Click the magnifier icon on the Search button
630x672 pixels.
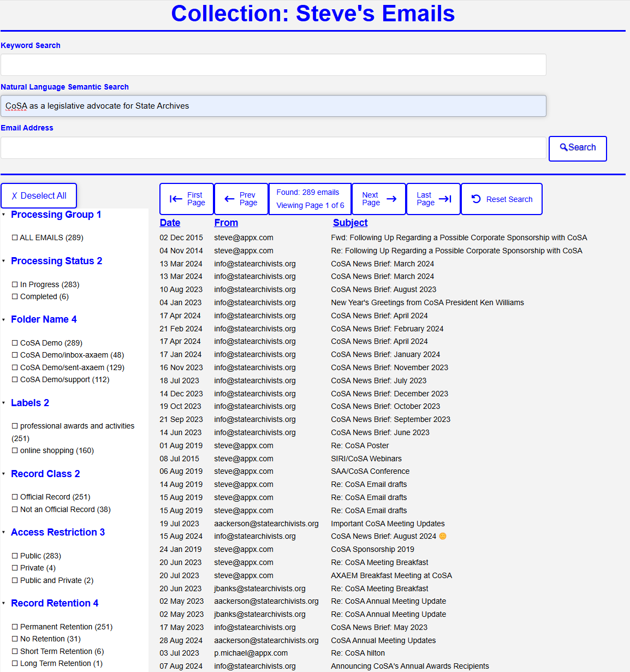coord(564,147)
